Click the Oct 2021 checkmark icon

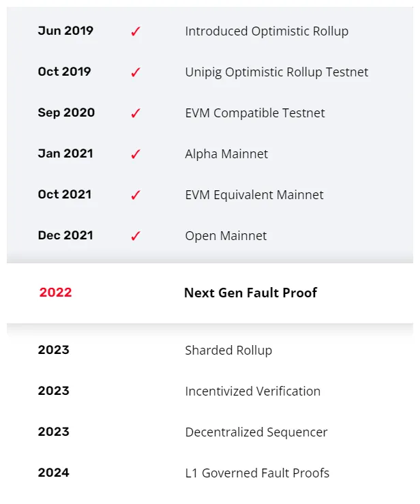tap(135, 195)
